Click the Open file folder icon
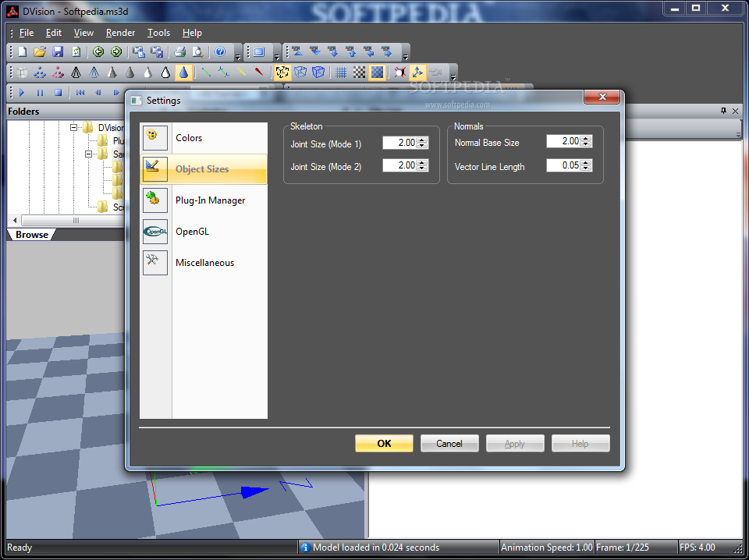The height and width of the screenshot is (560, 749). (40, 51)
